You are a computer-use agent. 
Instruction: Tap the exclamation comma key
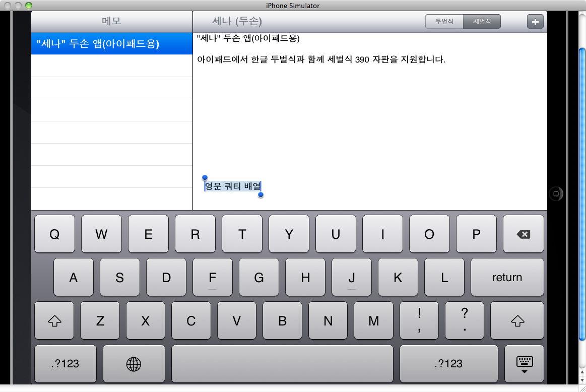tap(419, 320)
